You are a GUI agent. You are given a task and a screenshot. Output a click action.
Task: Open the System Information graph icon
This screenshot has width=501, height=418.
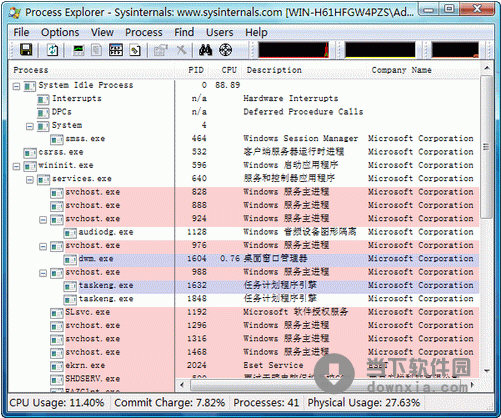[x=79, y=50]
